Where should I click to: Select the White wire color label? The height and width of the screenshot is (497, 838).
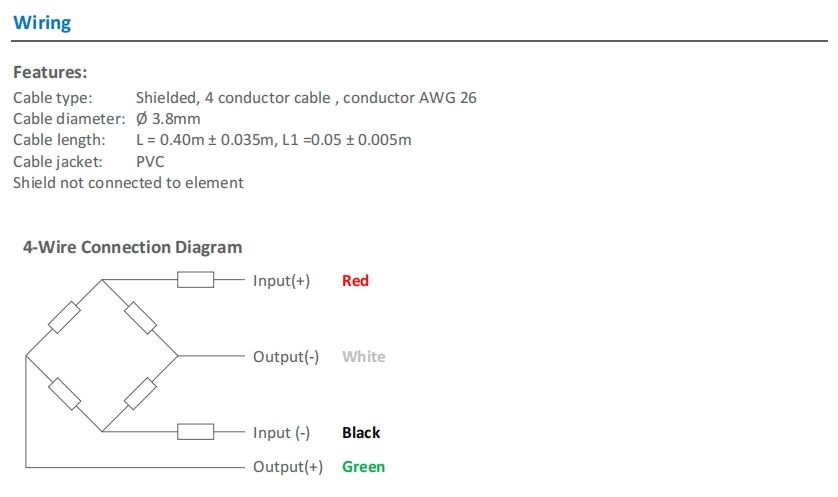coord(363,357)
